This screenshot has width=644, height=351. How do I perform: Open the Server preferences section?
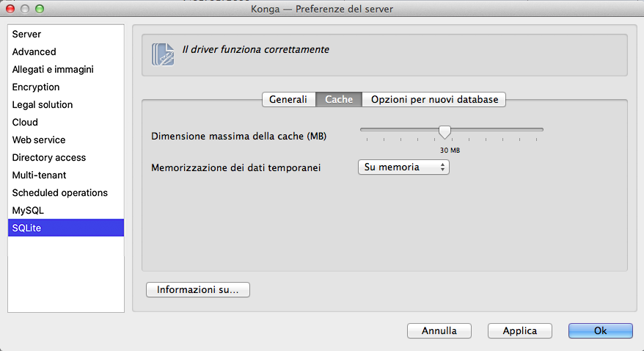point(26,35)
